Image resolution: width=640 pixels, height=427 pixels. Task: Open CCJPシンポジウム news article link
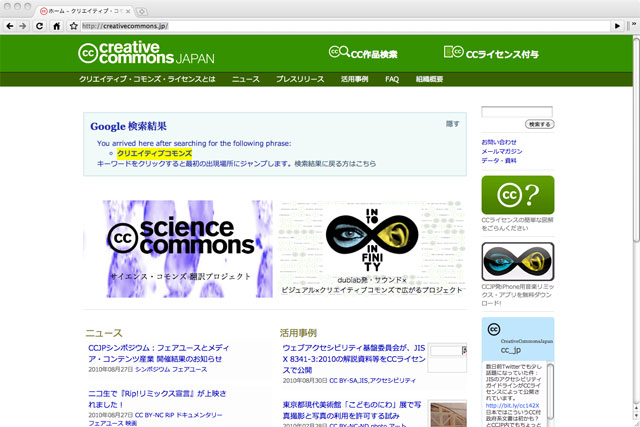coord(159,354)
